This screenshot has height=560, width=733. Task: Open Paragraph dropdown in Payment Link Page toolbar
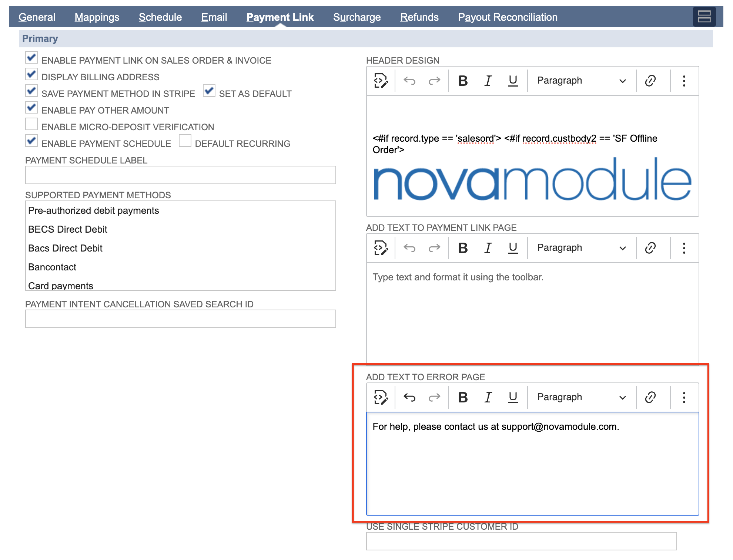581,248
